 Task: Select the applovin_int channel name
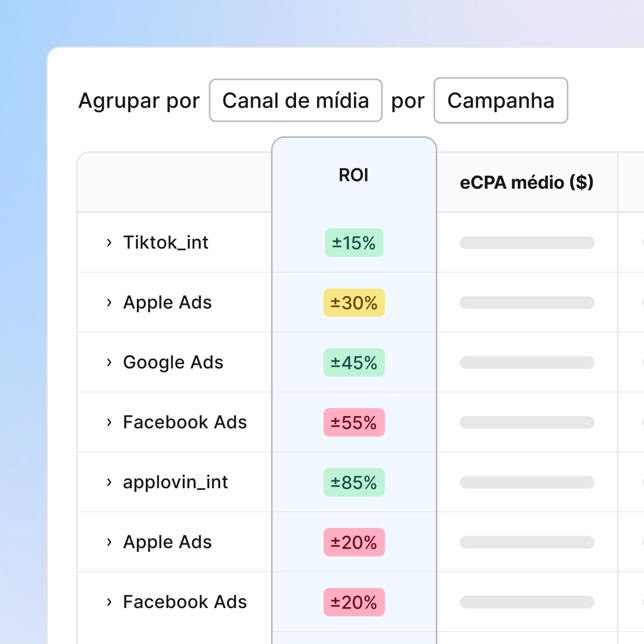pyautogui.click(x=175, y=482)
